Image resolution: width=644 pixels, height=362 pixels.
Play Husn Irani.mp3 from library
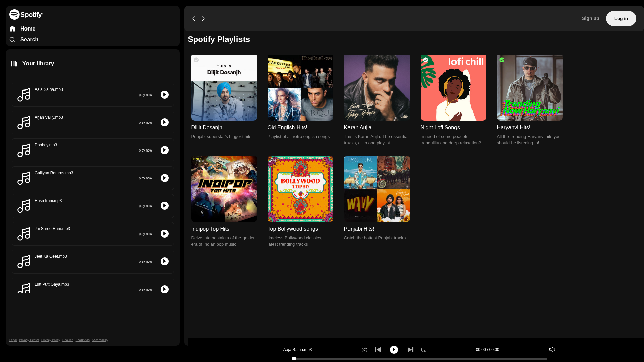pos(164,206)
